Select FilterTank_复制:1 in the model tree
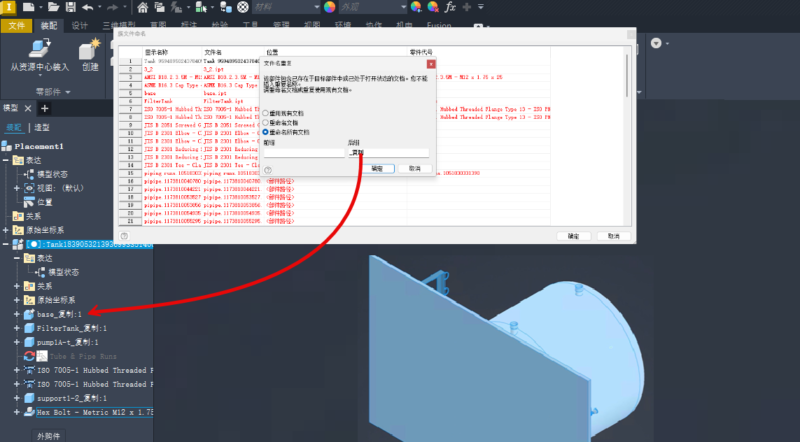The image size is (800, 442). 71,328
